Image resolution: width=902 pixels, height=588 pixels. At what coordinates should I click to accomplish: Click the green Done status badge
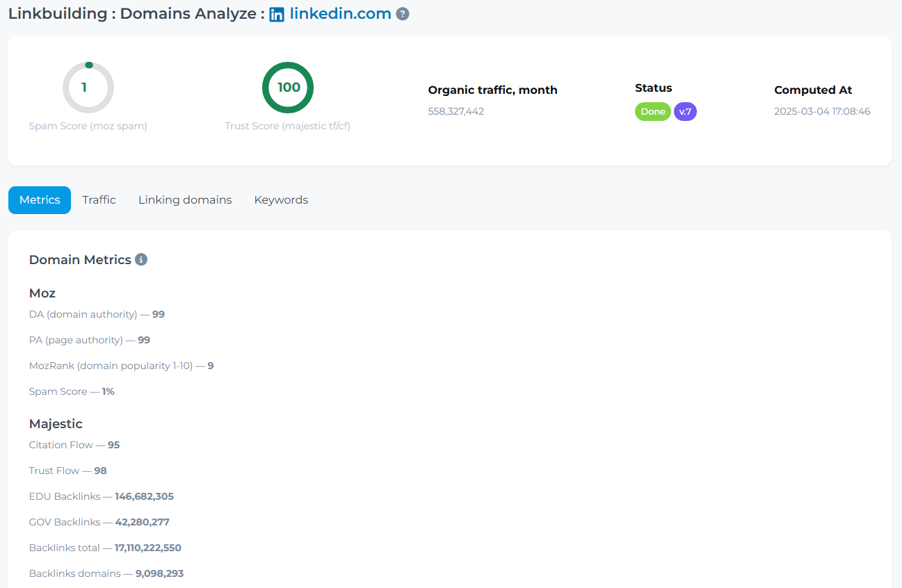pos(652,112)
